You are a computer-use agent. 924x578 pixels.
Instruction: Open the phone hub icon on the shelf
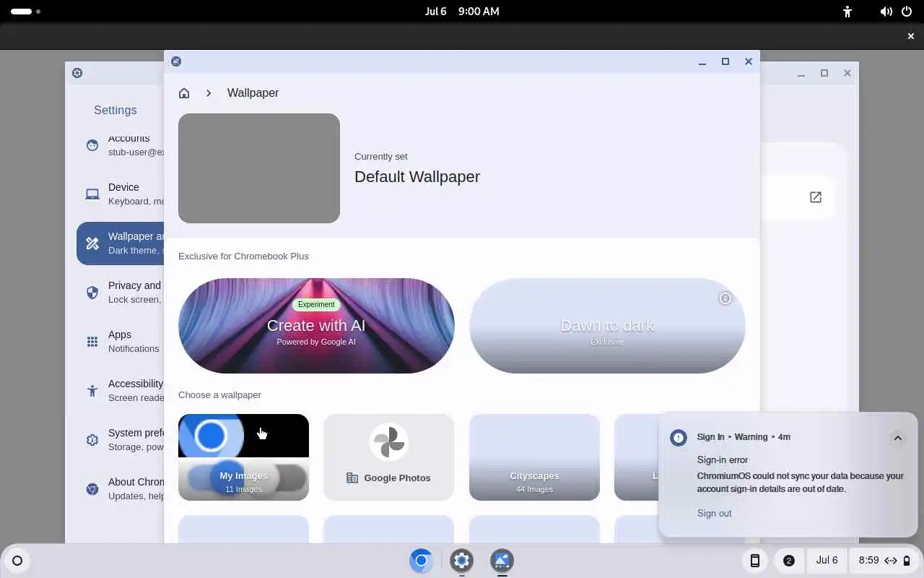[755, 561]
